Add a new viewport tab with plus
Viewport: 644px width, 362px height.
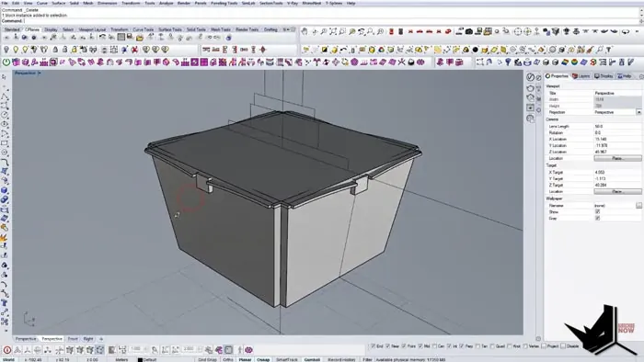[101, 339]
